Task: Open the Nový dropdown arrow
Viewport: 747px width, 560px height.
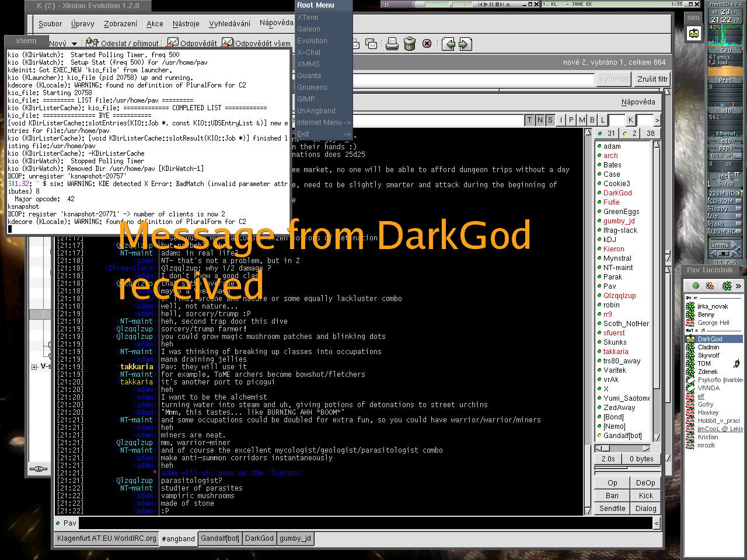Action: 74,44
